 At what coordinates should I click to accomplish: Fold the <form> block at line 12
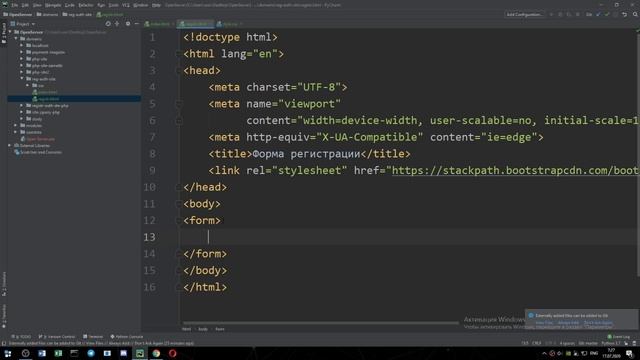coord(178,220)
